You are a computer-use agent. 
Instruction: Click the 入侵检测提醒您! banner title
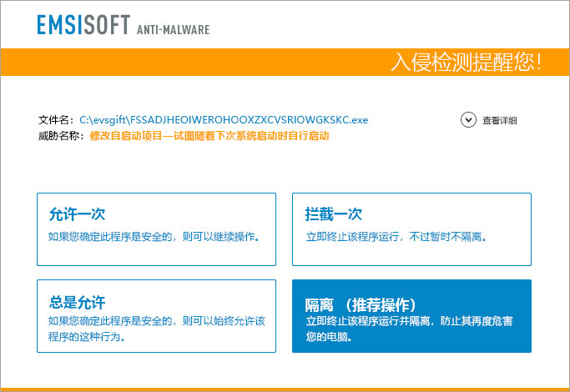[467, 62]
